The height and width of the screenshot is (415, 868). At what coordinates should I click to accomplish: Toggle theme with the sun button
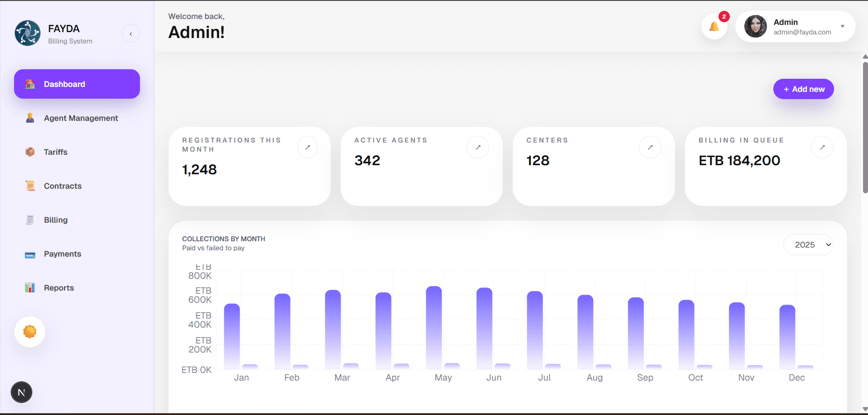point(30,332)
